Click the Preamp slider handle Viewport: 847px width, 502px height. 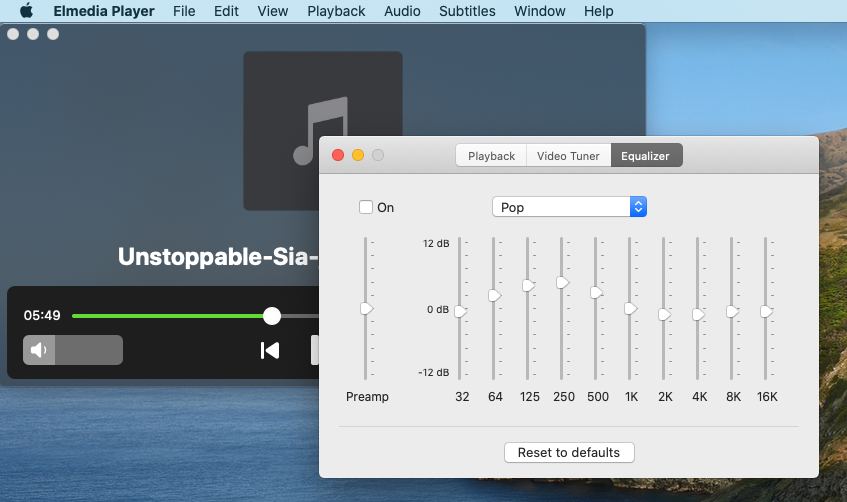point(366,309)
